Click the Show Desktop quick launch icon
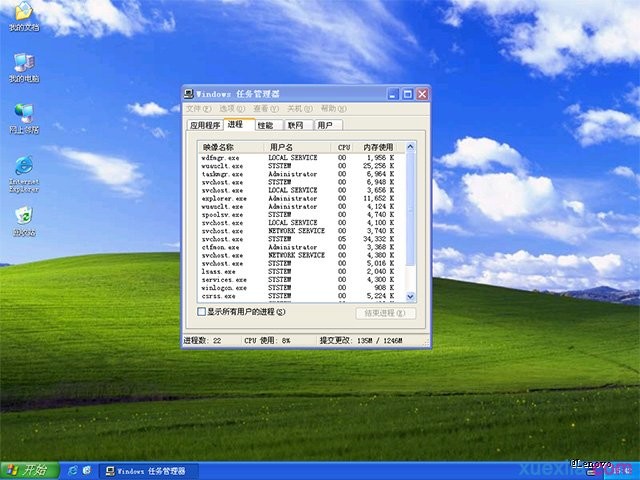640x480 pixels. (87, 471)
